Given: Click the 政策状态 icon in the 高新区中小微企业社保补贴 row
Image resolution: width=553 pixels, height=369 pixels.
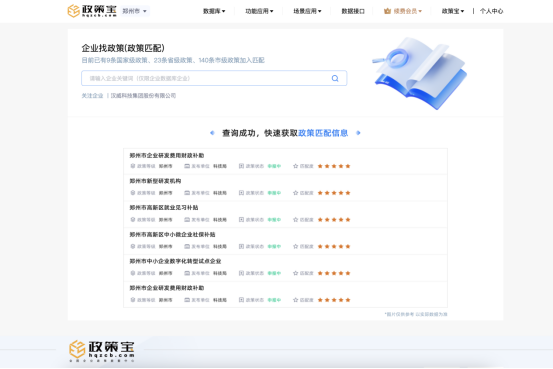Looking at the screenshot, I should pos(241,247).
